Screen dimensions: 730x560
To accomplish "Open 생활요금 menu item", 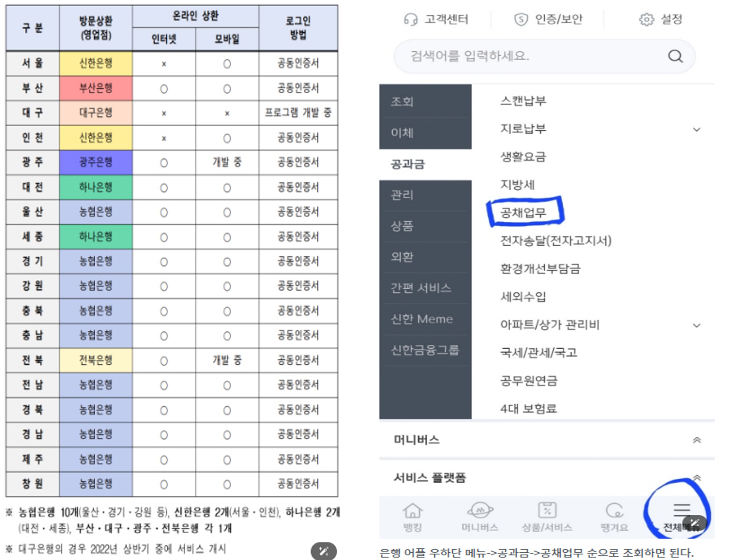I will [x=523, y=157].
